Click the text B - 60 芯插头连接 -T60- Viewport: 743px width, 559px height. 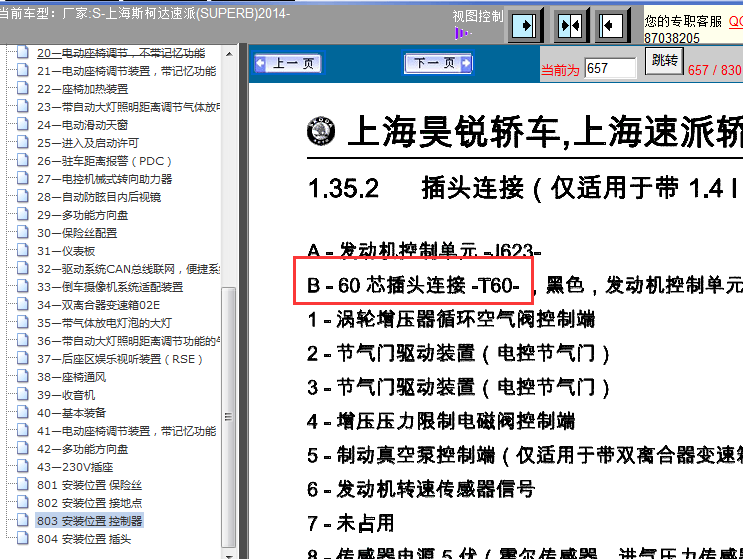413,285
